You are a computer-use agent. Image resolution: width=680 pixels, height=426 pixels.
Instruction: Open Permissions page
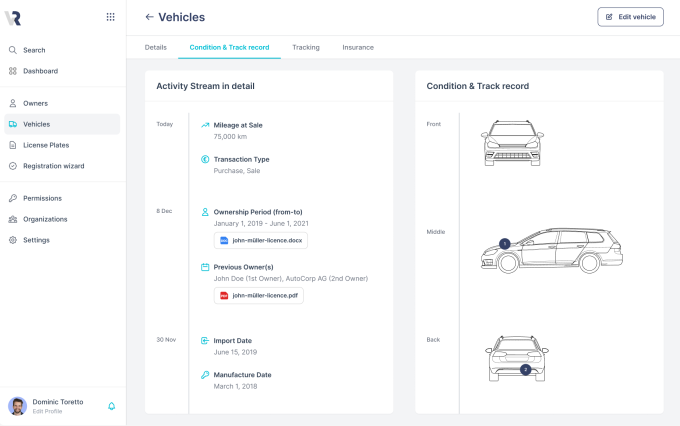pos(42,198)
